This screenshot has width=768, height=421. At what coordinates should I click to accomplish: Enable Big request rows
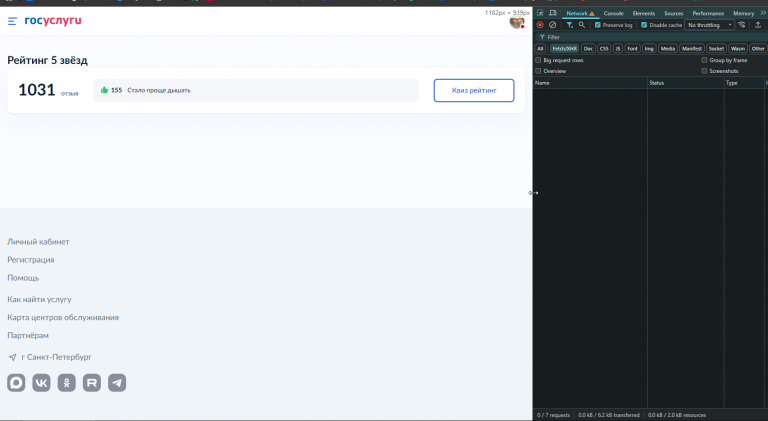538,60
